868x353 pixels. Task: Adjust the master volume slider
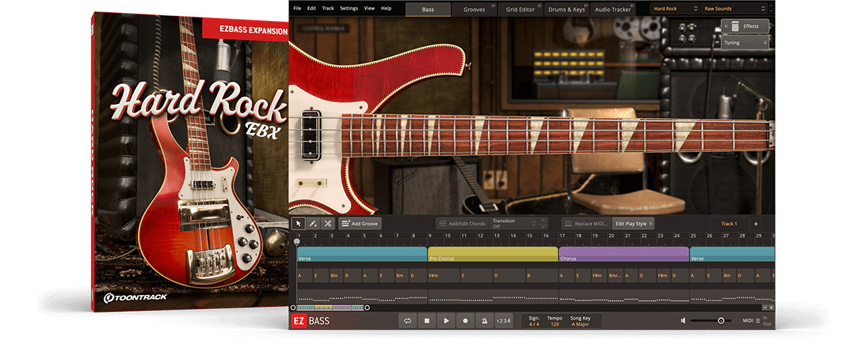[720, 320]
